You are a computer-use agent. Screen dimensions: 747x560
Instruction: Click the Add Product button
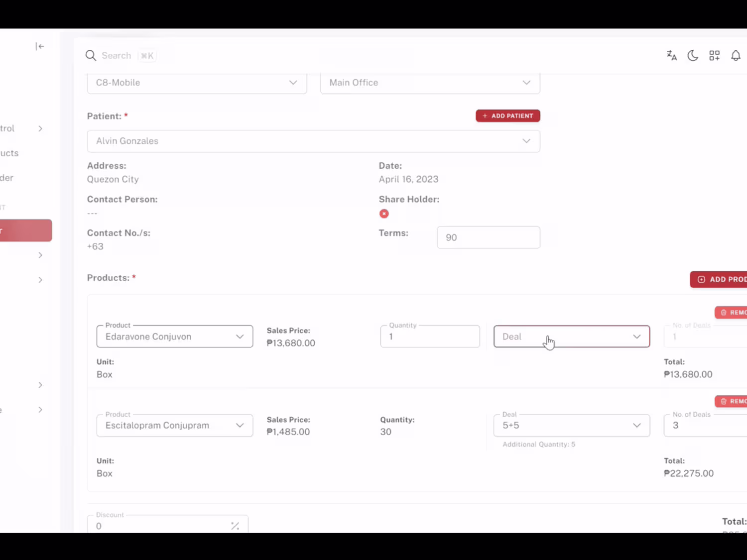point(719,279)
